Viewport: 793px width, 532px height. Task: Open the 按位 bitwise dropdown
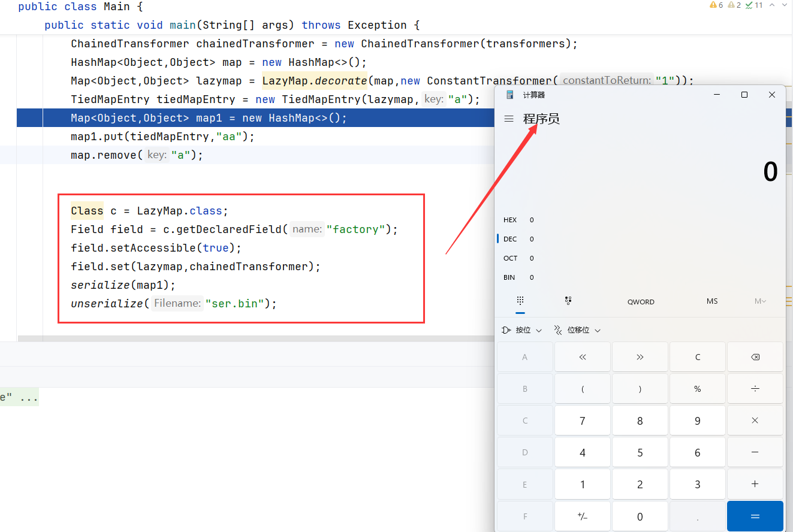pyautogui.click(x=521, y=330)
